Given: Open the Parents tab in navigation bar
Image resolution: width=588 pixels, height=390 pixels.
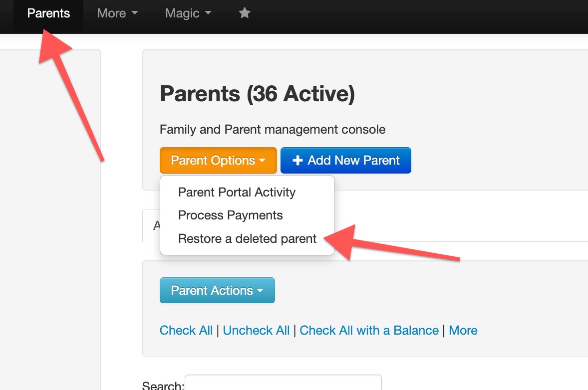Looking at the screenshot, I should (48, 13).
